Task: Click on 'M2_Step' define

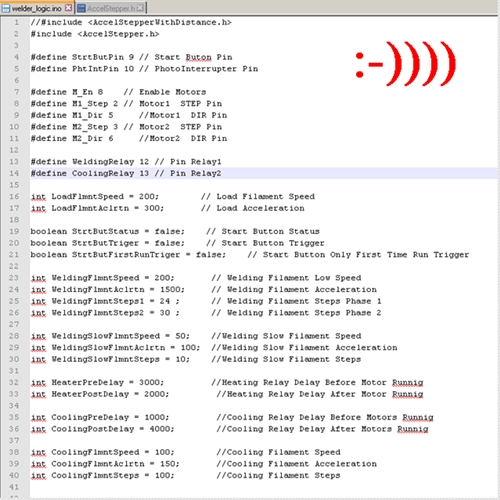Action: 90,127
